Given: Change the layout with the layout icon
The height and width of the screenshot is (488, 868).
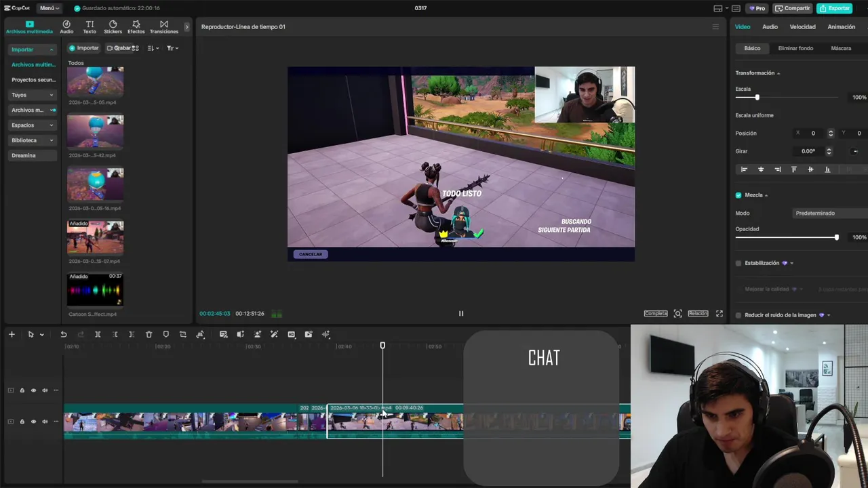Looking at the screenshot, I should [x=718, y=8].
